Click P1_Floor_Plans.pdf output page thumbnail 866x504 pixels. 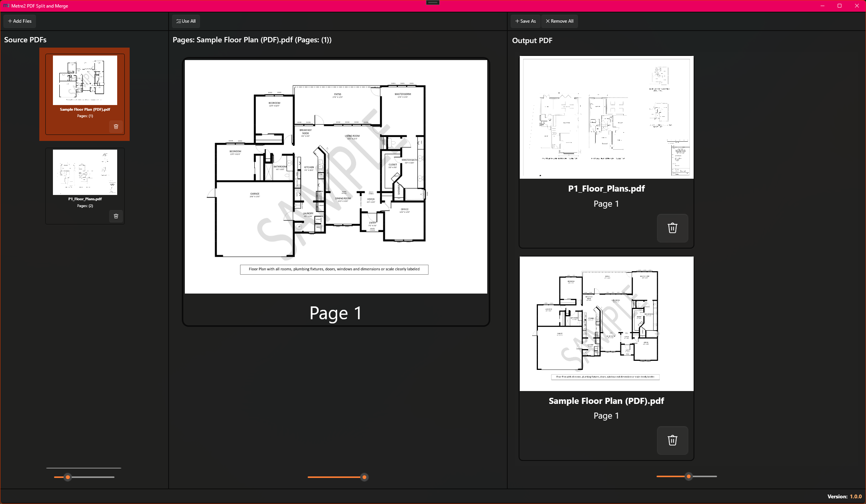(606, 117)
